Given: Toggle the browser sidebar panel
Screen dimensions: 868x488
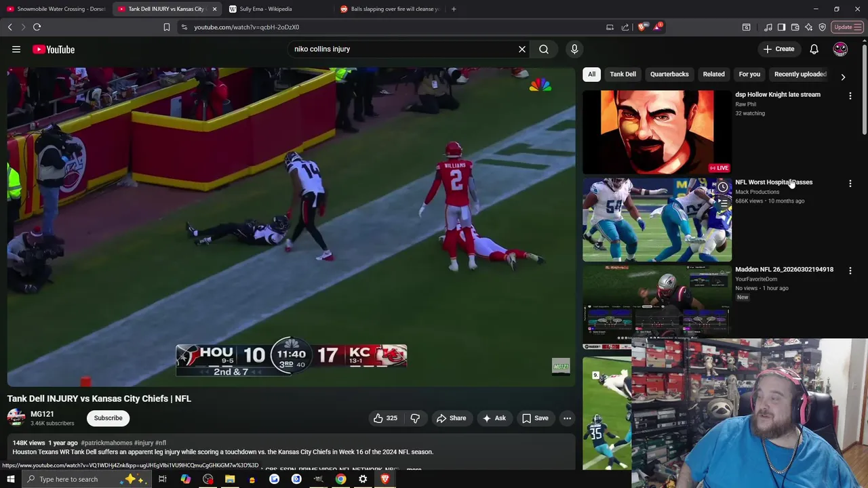Looking at the screenshot, I should 781,27.
